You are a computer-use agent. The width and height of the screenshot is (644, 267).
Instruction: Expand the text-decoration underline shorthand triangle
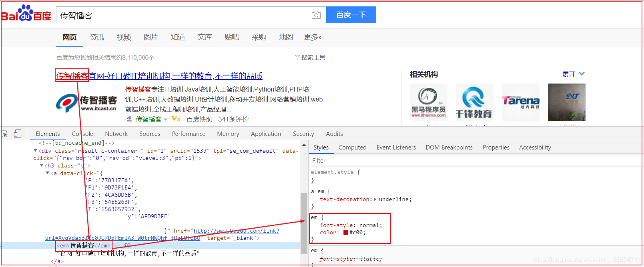(375, 199)
